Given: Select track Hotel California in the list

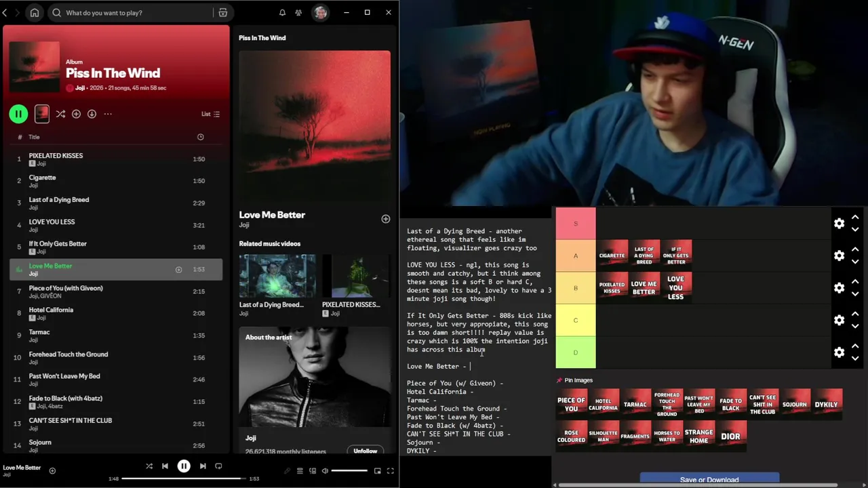Looking at the screenshot, I should (x=115, y=313).
